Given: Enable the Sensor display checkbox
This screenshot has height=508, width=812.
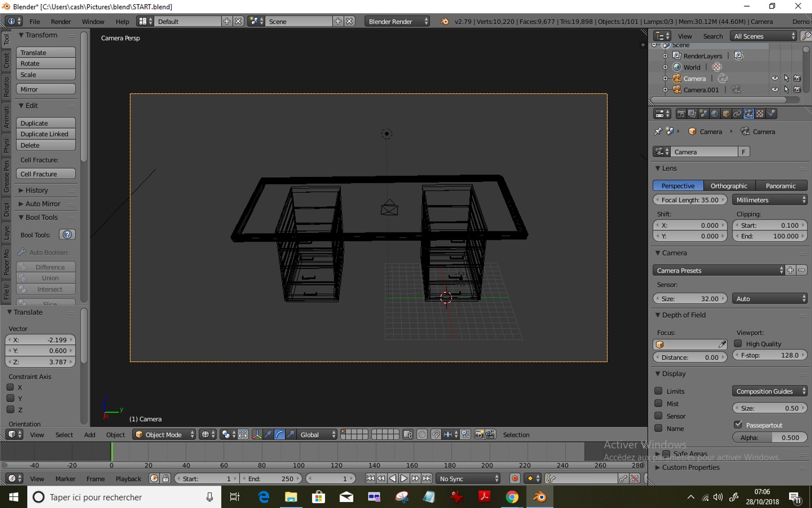Looking at the screenshot, I should [659, 416].
